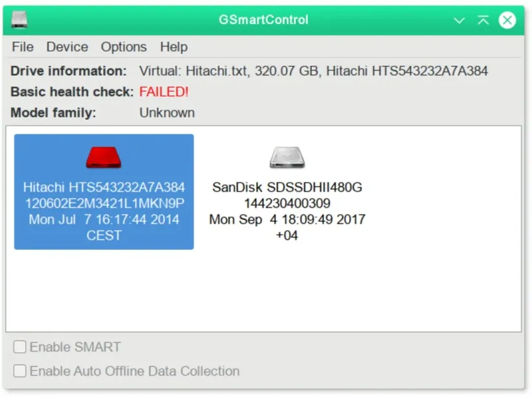This screenshot has width=532, height=399.
Task: Click the Basic health check label
Action: click(x=72, y=92)
